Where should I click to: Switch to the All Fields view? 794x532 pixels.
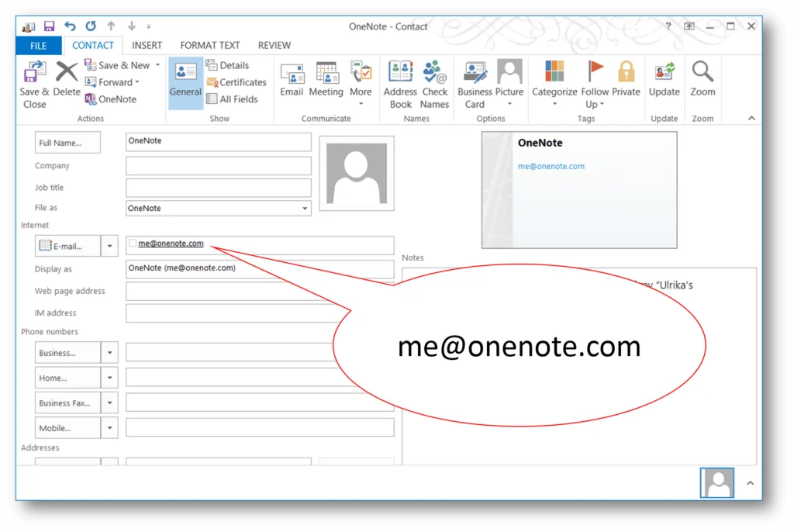(x=236, y=99)
